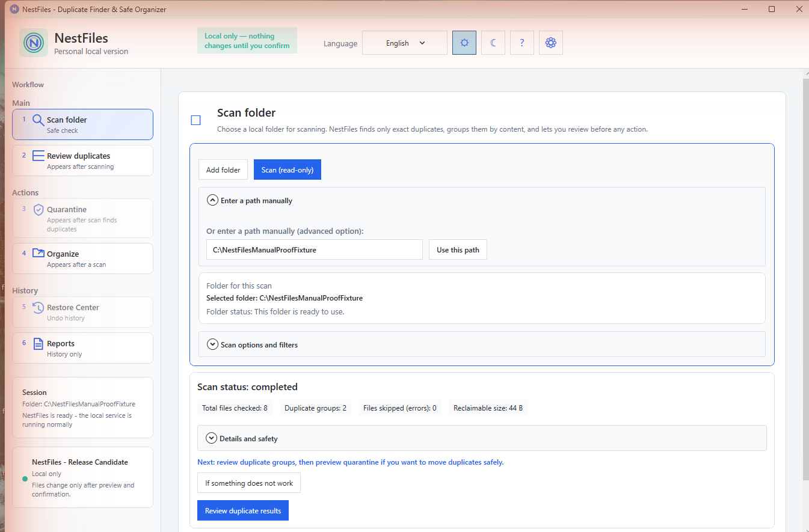Click Total files checked: 8 stat
This screenshot has height=532, width=809.
click(235, 408)
